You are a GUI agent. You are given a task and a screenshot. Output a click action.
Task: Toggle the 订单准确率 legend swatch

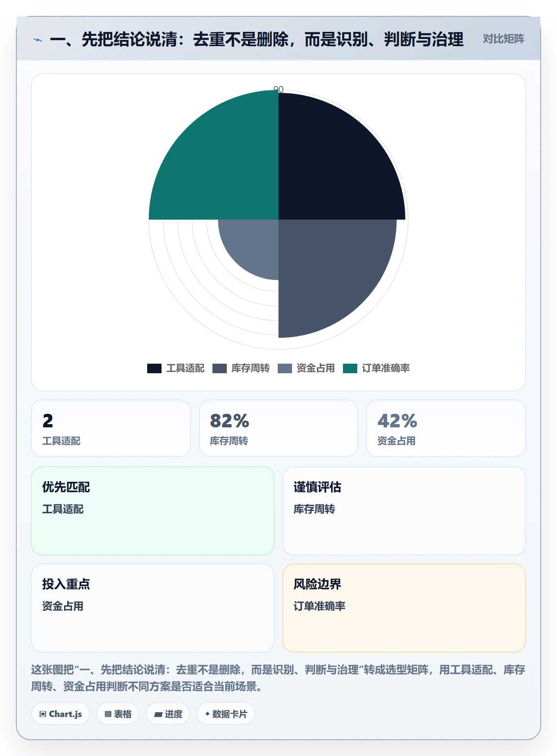350,368
